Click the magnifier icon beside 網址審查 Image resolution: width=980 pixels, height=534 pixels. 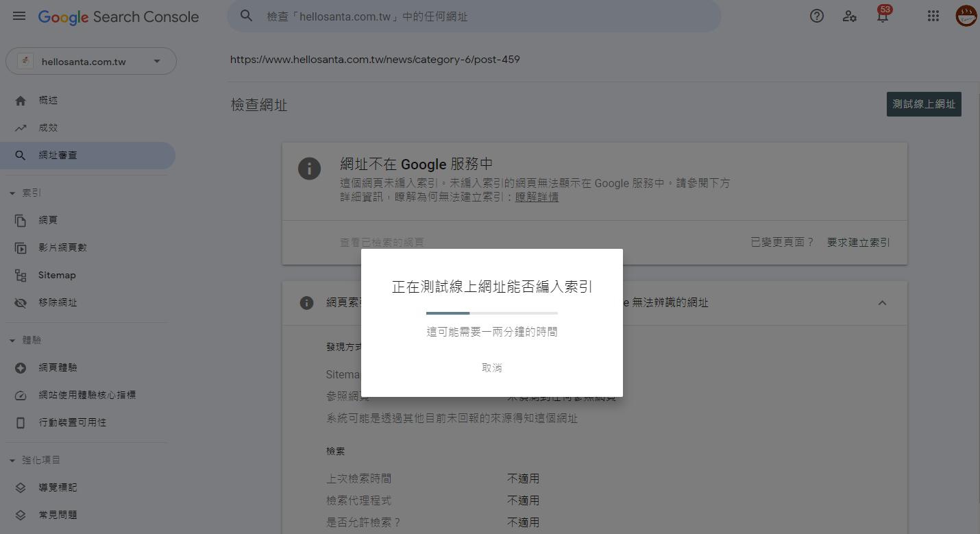click(x=21, y=156)
